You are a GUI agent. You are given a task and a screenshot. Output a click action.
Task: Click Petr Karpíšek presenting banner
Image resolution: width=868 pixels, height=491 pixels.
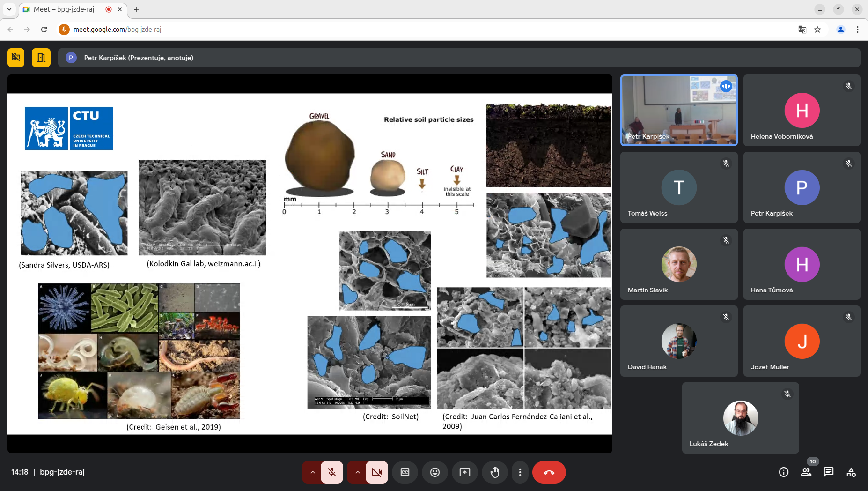(x=139, y=58)
